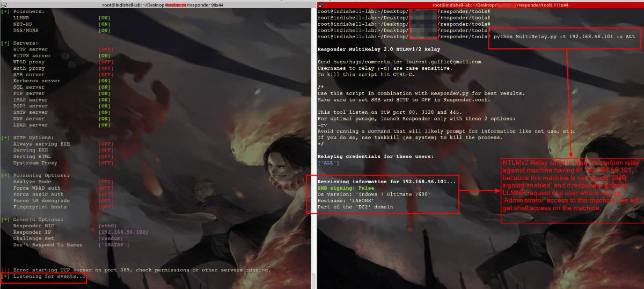
Task: Click the 'HTTPS server' row label
Action: (32, 56)
